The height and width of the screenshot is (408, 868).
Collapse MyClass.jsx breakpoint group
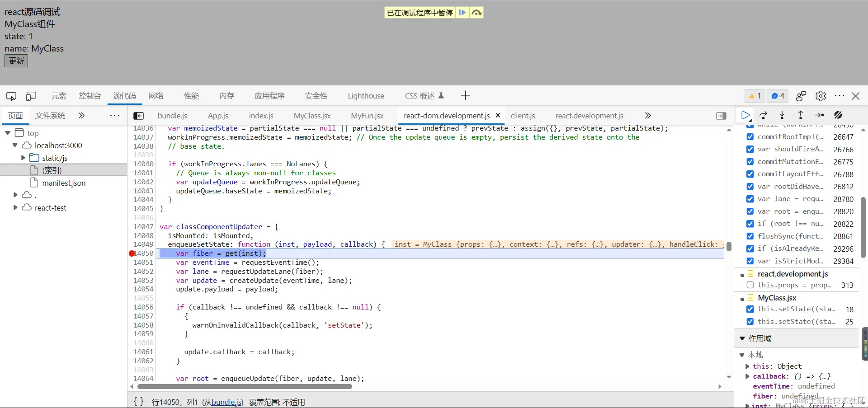tap(742, 299)
